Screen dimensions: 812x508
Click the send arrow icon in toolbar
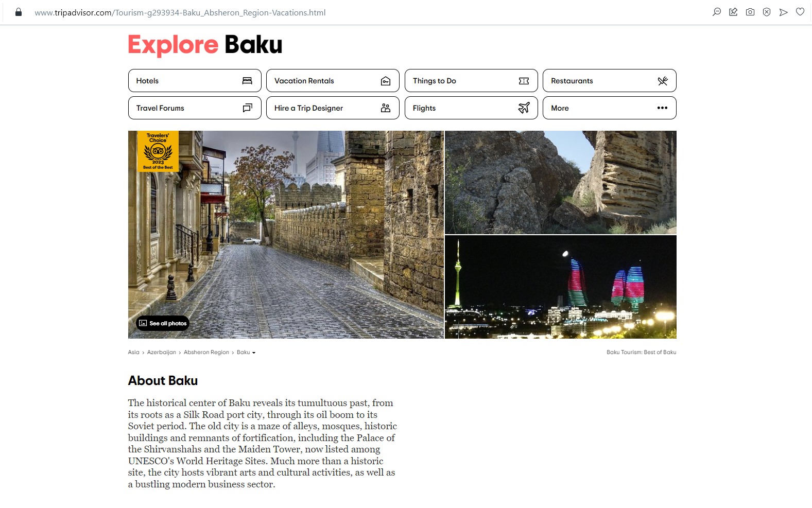(783, 12)
